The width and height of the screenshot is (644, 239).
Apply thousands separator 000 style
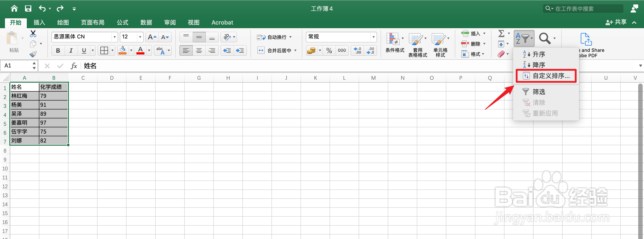[342, 50]
